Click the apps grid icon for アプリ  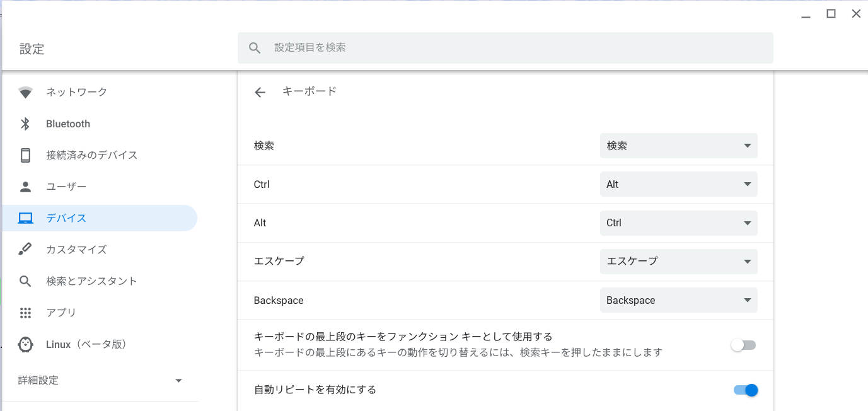tap(25, 313)
